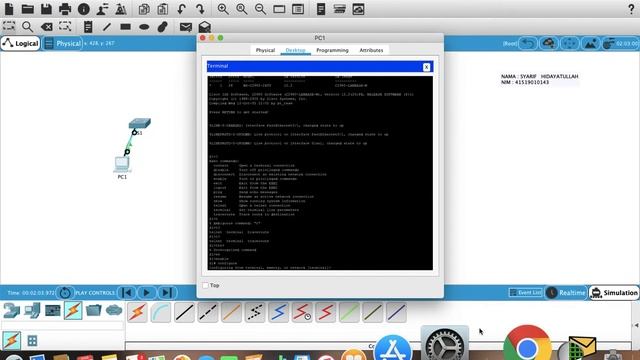Open Physical tab in PC1 window
The height and width of the screenshot is (360, 640).
coord(265,50)
